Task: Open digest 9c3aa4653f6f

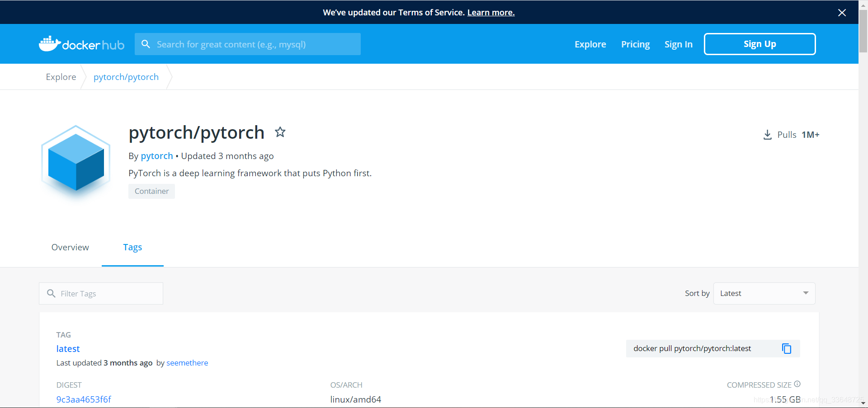Action: point(84,399)
